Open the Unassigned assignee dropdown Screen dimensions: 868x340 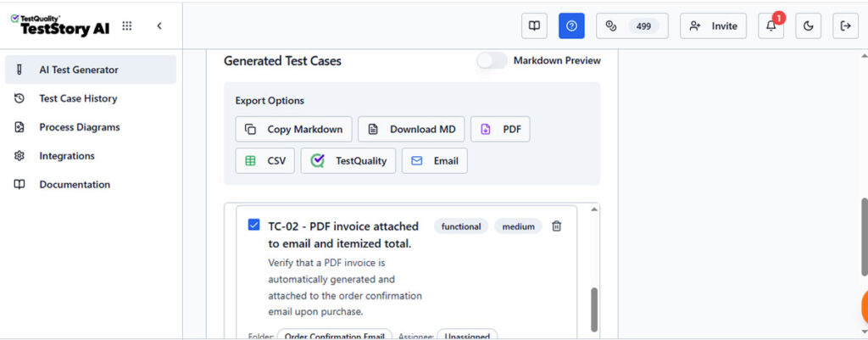pos(467,336)
